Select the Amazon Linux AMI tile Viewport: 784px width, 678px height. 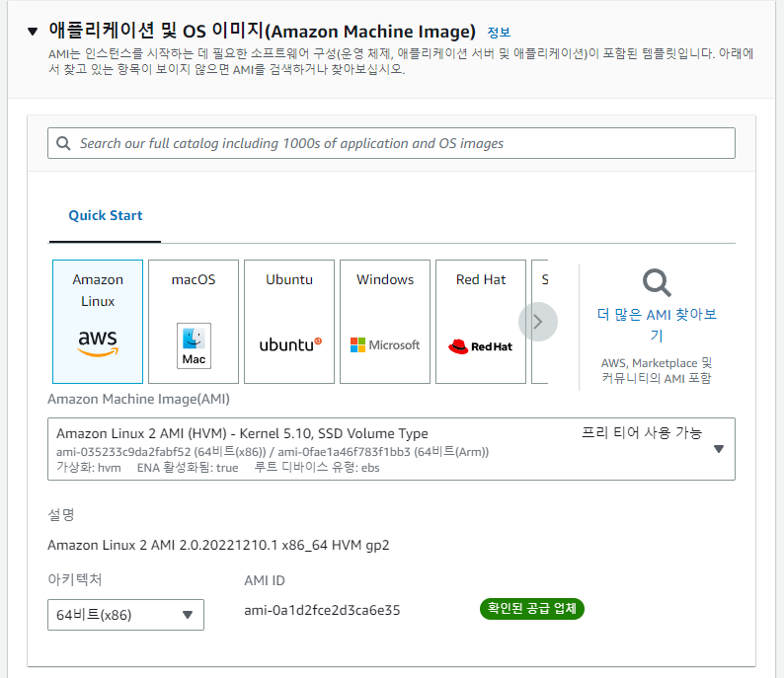98,322
